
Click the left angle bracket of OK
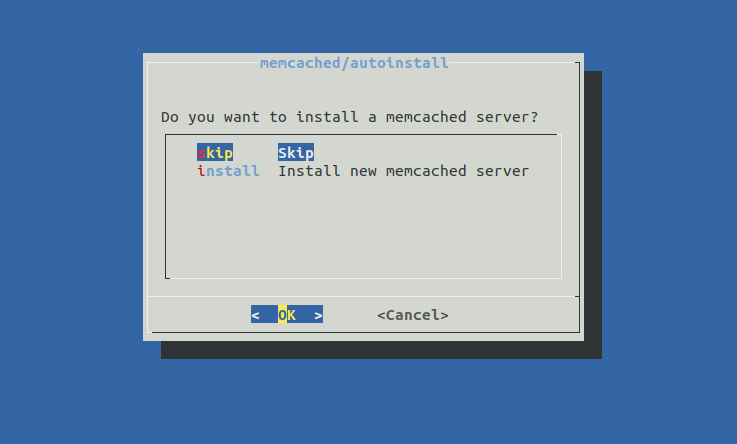255,315
